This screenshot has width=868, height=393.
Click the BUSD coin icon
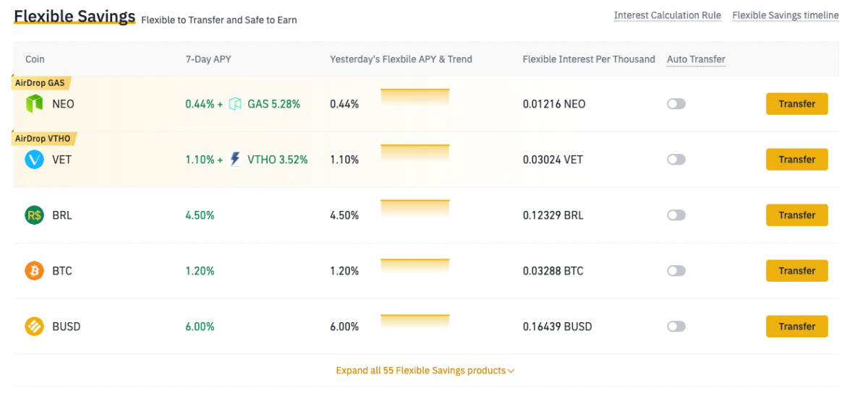click(x=35, y=327)
